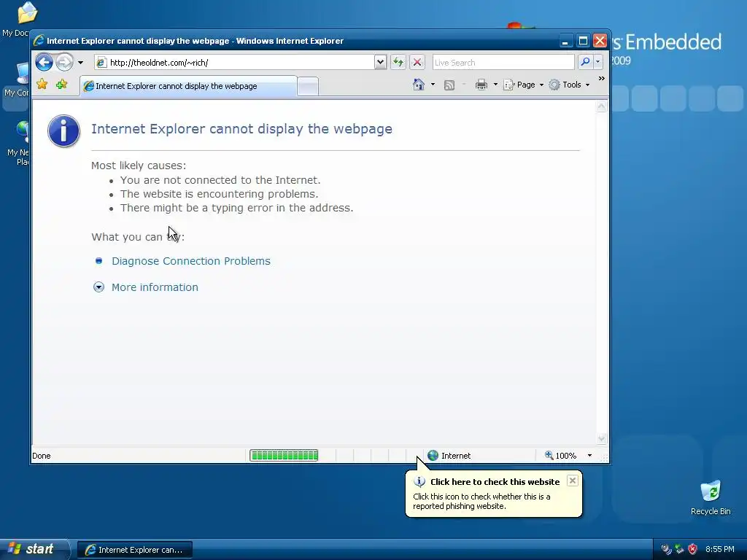The height and width of the screenshot is (560, 747).
Task: Click 'You are not connected to the Internet.' text
Action: tap(220, 180)
